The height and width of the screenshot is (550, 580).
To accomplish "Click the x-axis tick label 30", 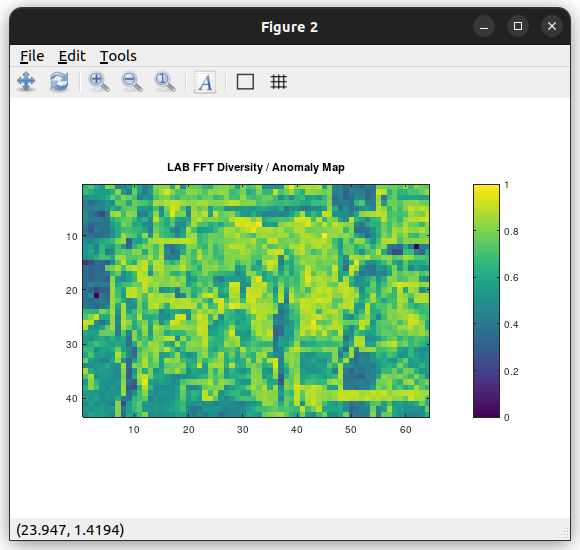I will point(243,430).
